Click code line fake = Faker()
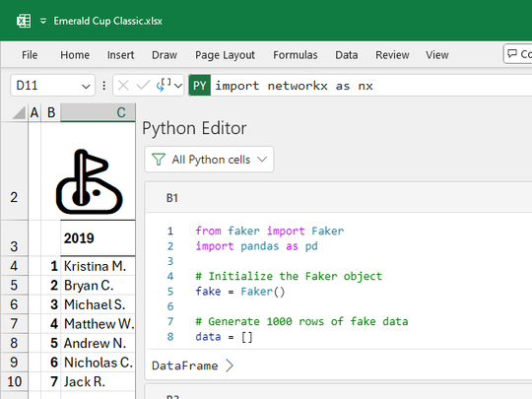 [x=240, y=292]
